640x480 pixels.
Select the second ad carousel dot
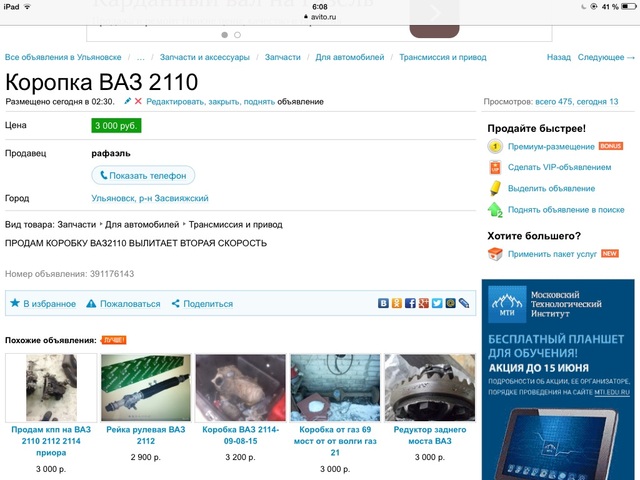point(237,35)
